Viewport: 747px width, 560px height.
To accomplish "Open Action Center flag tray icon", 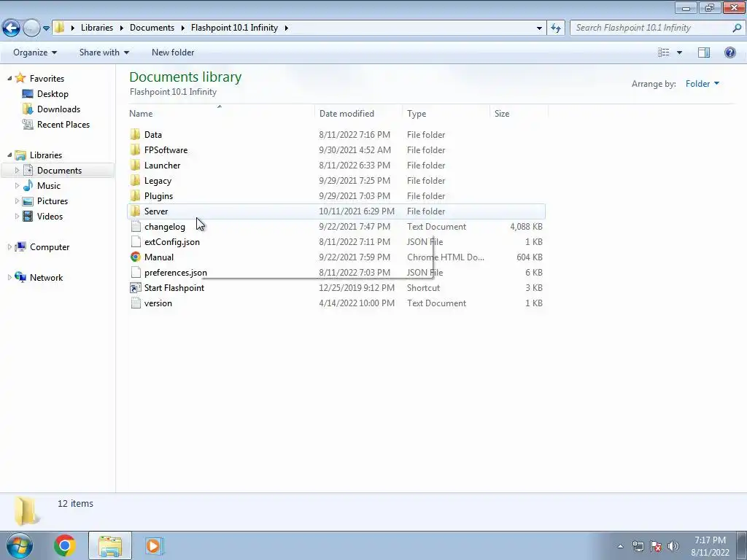I will (x=656, y=546).
